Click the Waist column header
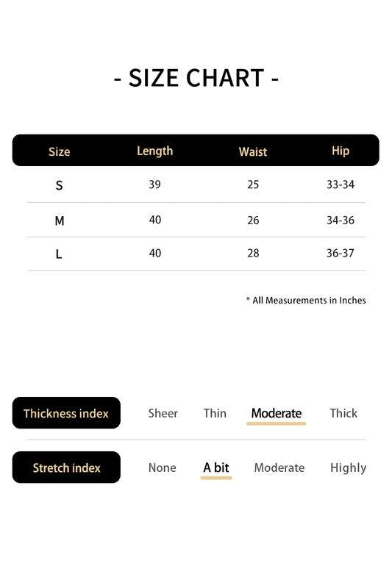The image size is (392, 588). [253, 151]
